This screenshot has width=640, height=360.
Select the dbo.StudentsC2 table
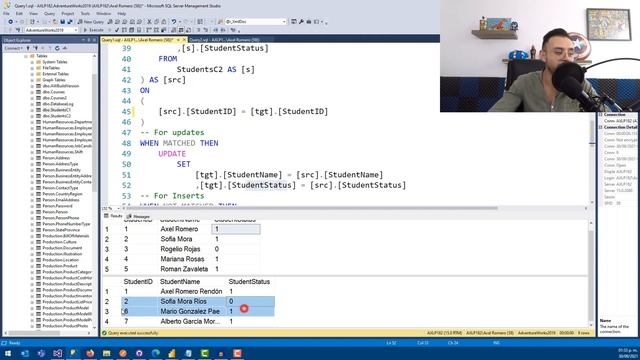tap(56, 116)
